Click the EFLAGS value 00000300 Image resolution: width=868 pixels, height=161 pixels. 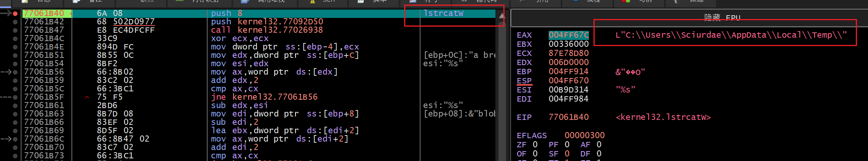[585, 135]
